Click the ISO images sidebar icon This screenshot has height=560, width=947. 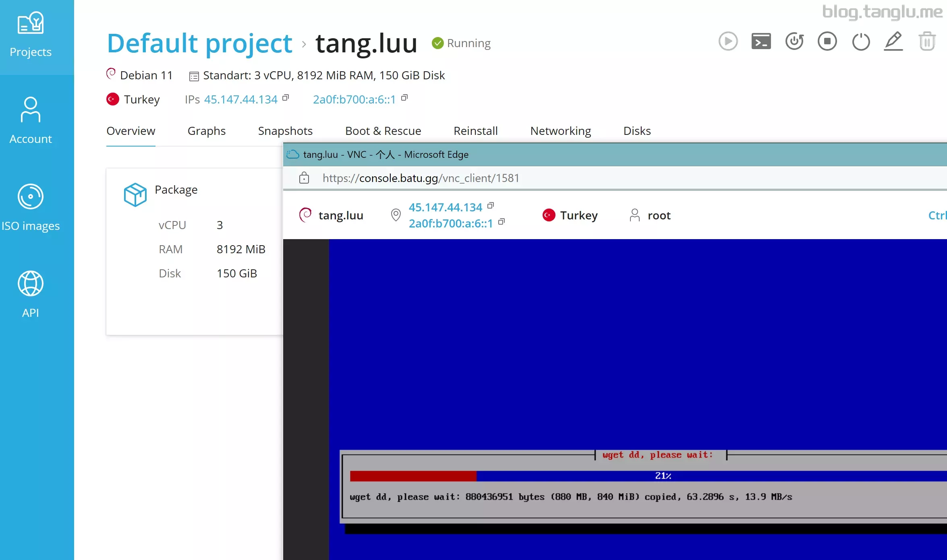click(x=31, y=197)
